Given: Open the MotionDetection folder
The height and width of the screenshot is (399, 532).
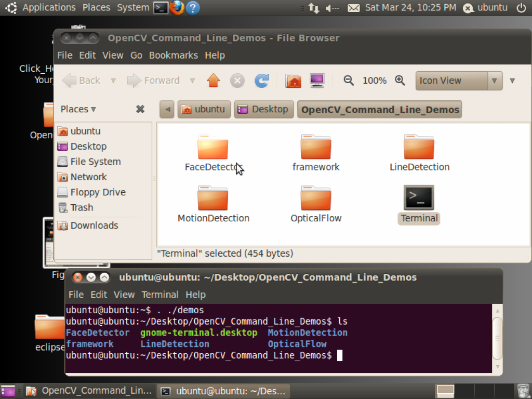Looking at the screenshot, I should click(x=213, y=199).
